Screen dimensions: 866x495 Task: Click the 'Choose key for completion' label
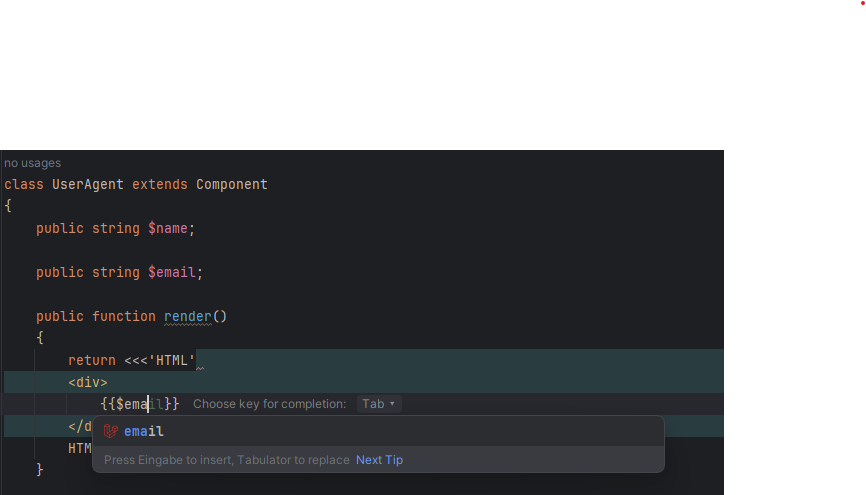tap(270, 404)
